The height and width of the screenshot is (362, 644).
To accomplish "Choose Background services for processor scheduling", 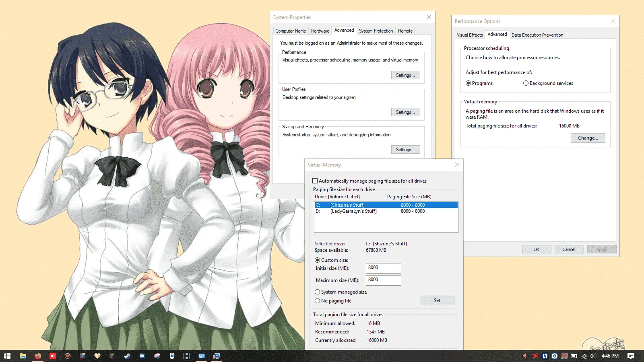I will [x=526, y=83].
